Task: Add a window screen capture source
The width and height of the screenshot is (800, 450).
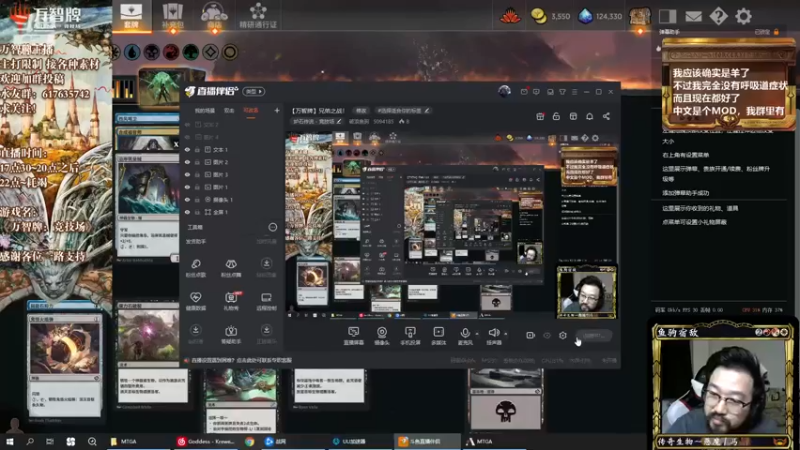Action: (354, 336)
